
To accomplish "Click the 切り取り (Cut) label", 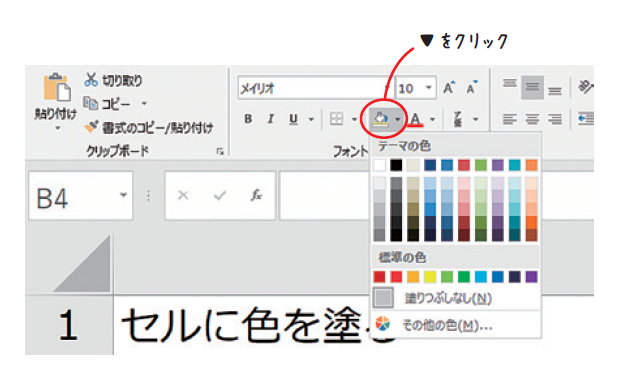I will pos(122,81).
